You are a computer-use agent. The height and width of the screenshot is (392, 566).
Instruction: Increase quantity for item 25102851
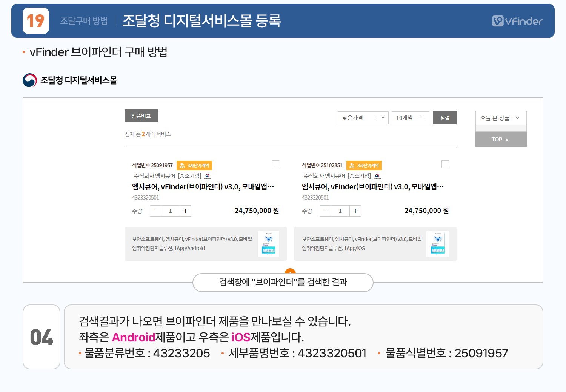tap(355, 211)
